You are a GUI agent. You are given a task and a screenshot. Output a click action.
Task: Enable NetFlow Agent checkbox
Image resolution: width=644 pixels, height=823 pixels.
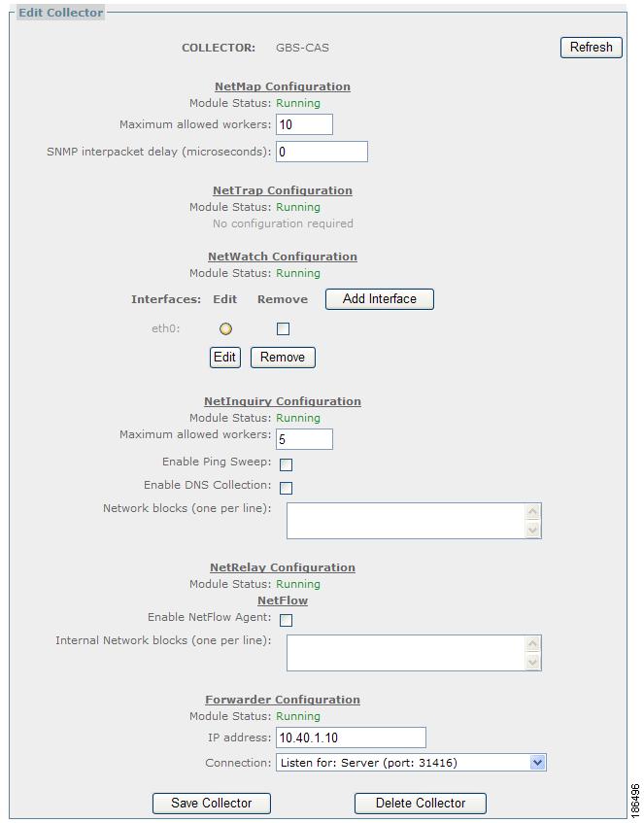(x=286, y=620)
